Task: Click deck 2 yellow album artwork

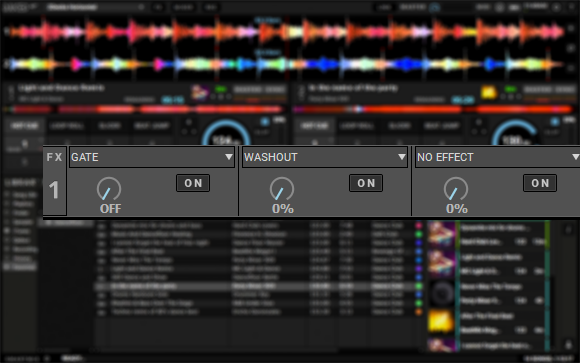Action: tap(488, 93)
